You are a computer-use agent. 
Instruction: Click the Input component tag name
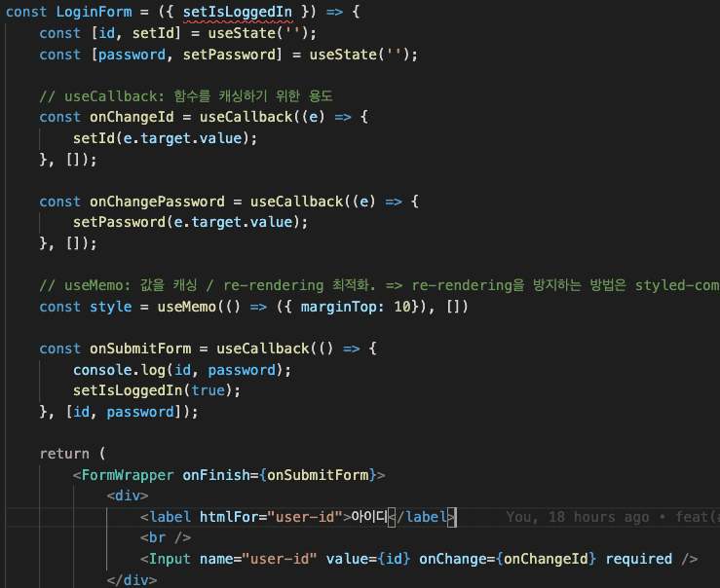[x=170, y=559]
